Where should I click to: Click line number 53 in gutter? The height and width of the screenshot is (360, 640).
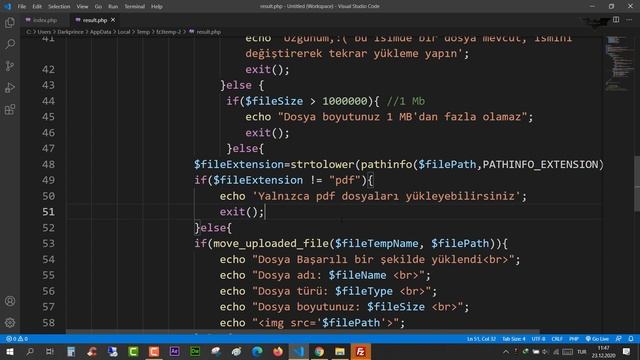click(x=48, y=244)
